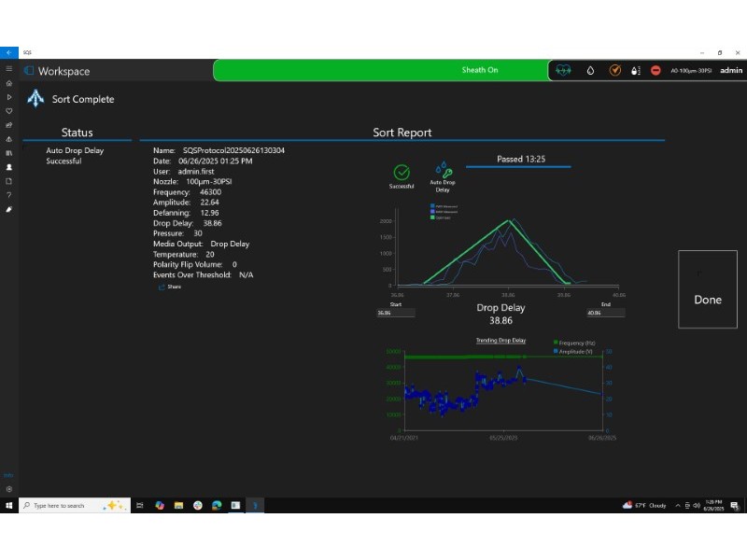
Task: Click the Start drop delay field
Action: coord(396,313)
